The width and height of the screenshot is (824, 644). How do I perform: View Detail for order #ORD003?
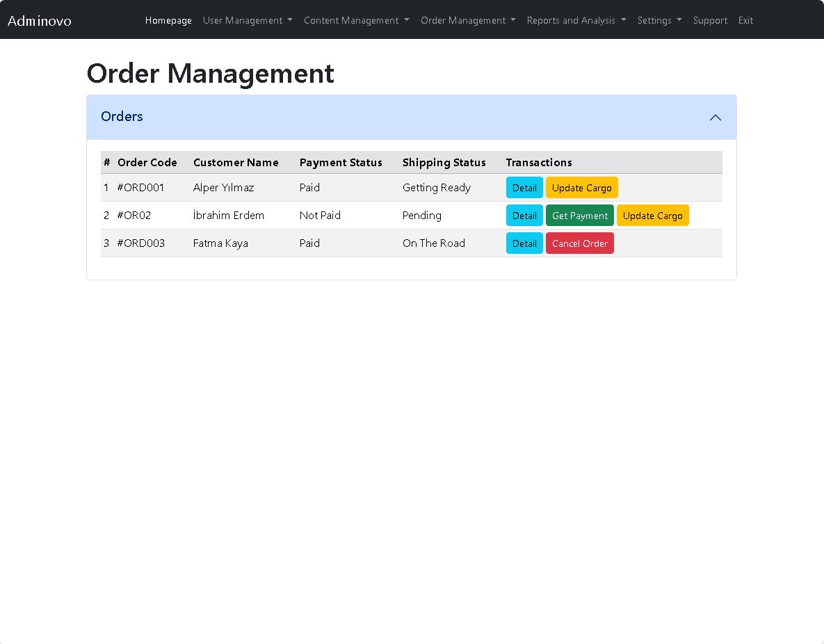pos(524,243)
